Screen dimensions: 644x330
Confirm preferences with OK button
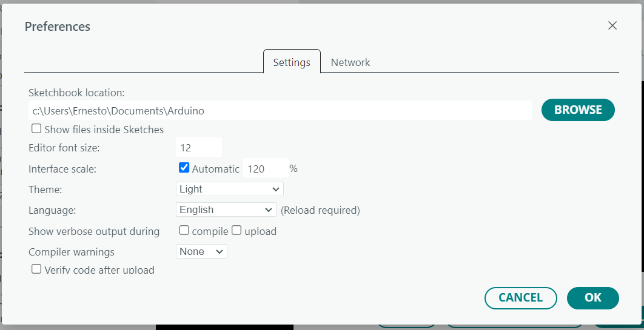592,297
